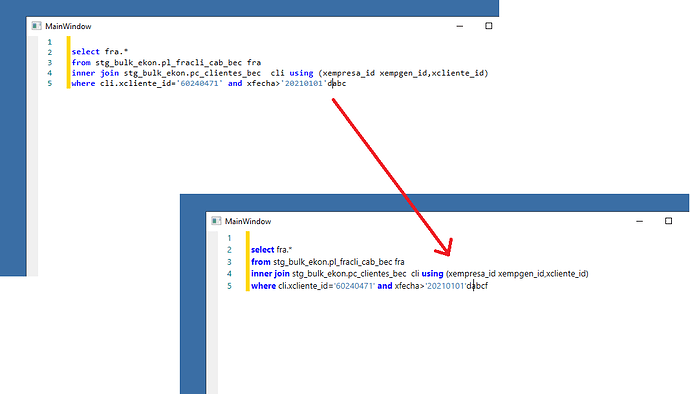Click 'dabcf' text in lower window
The height and width of the screenshot is (394, 690).
point(477,286)
